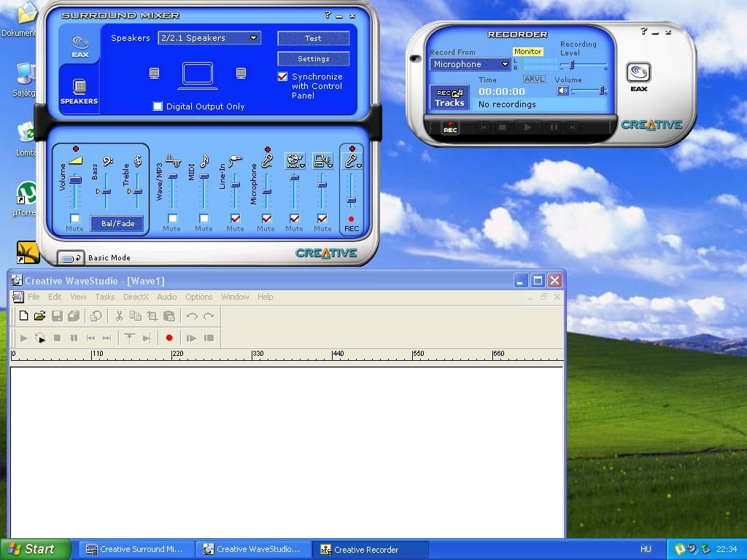Screen dimensions: 747x560
Task: Click the Copy icon in WaveStudio
Action: pos(135,316)
